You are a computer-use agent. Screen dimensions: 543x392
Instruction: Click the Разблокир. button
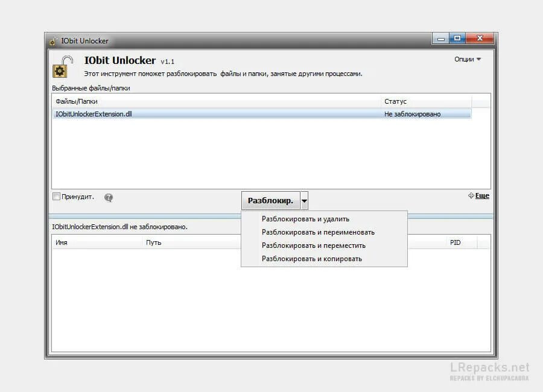pyautogui.click(x=270, y=200)
